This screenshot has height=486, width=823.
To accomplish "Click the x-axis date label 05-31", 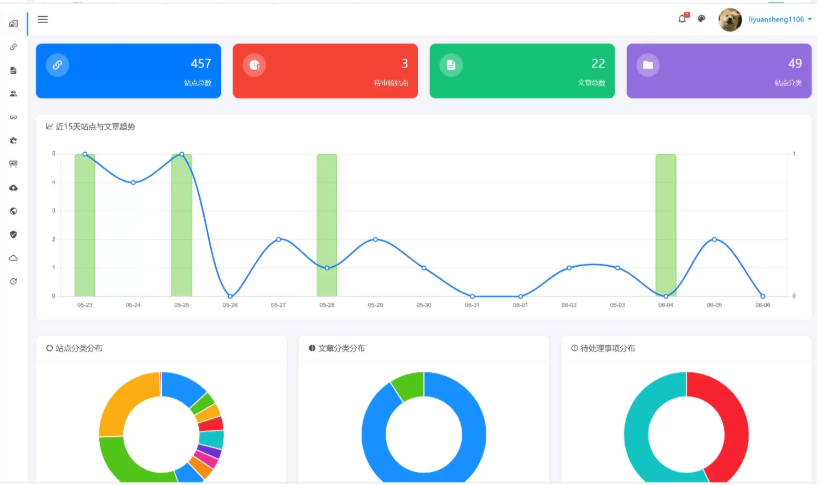I will (x=472, y=305).
